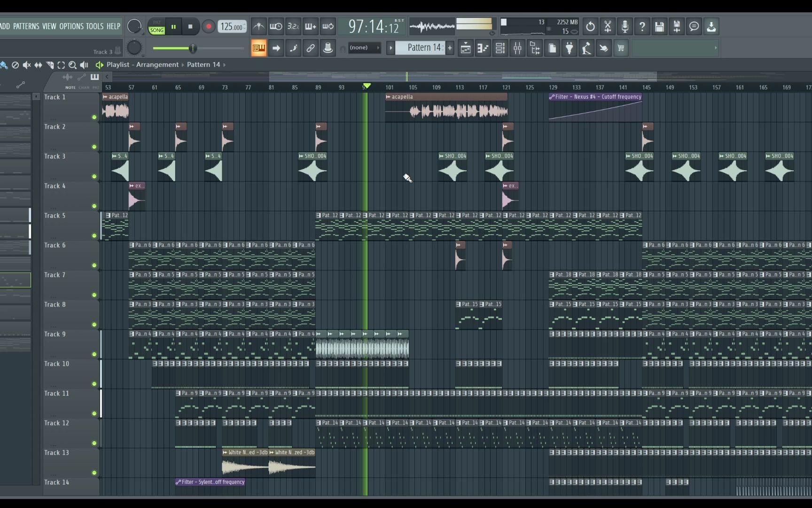Image resolution: width=812 pixels, height=508 pixels.
Task: Open the playlist options arrow beside the minimap
Action: click(x=107, y=76)
